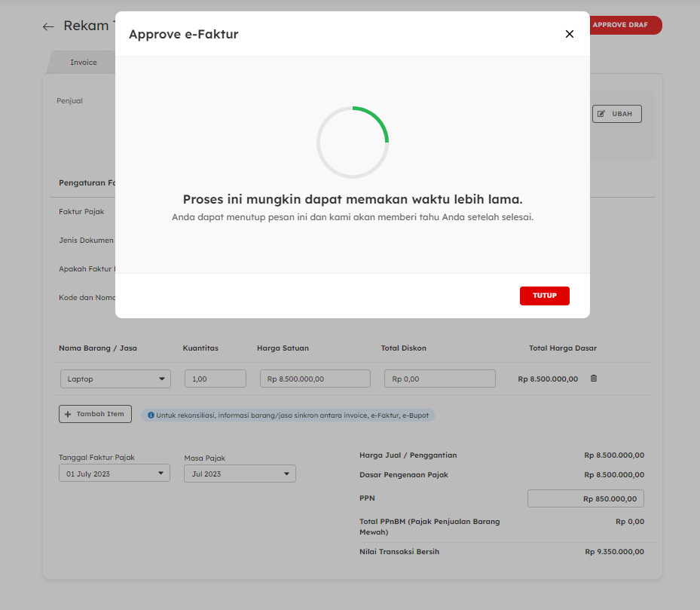
Task: Click the PPN amount field
Action: pos(585,498)
